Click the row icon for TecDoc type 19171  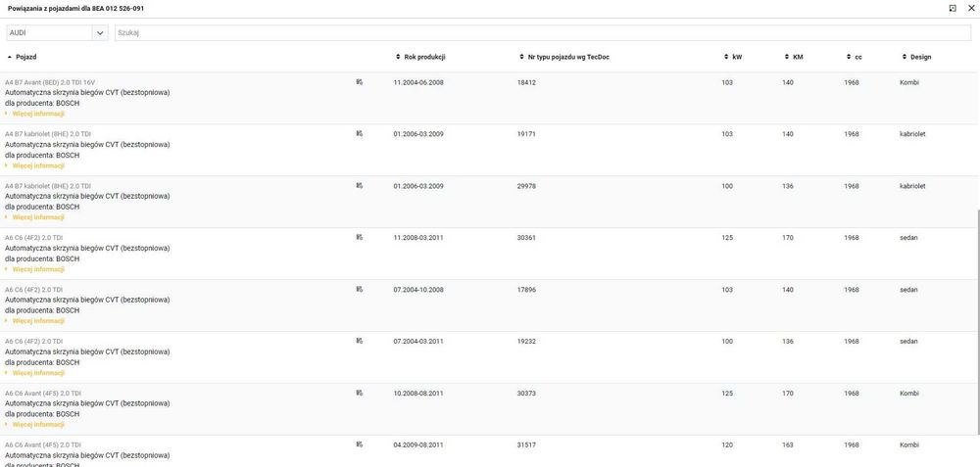coord(360,134)
